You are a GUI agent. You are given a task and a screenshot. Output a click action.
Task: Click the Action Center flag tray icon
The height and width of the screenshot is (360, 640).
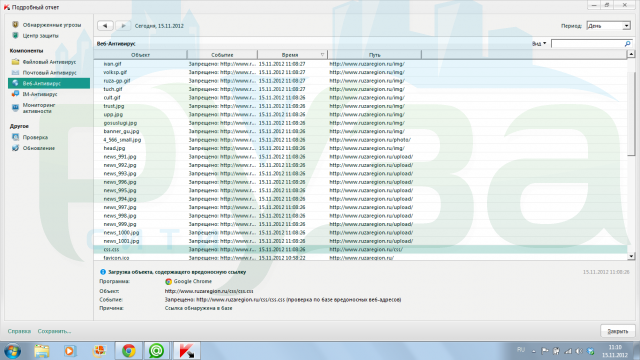pos(544,351)
